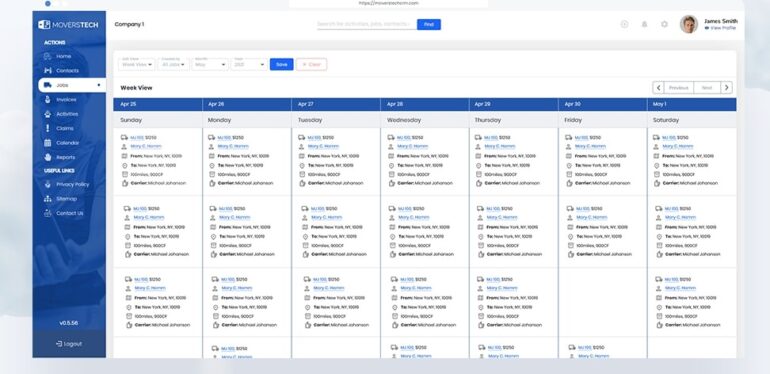This screenshot has height=374, width=770.
Task: Expand the Created by All Jobs dropdown
Action: 174,64
